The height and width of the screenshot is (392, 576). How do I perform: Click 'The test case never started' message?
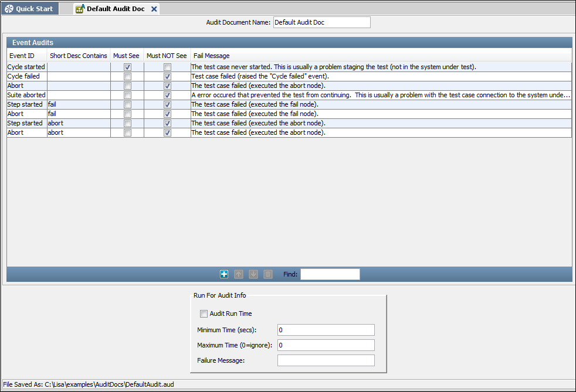[x=381, y=67]
